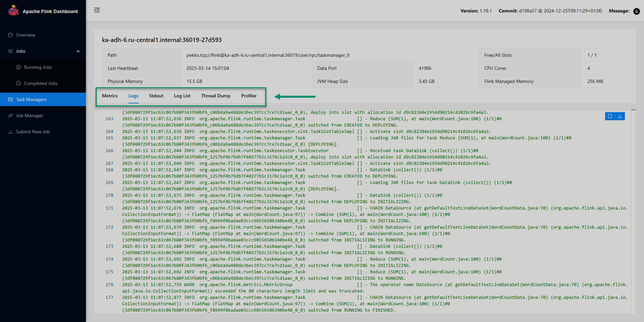Click the CPU Cores value 4
The width and height of the screenshot is (644, 322).
(x=589, y=68)
